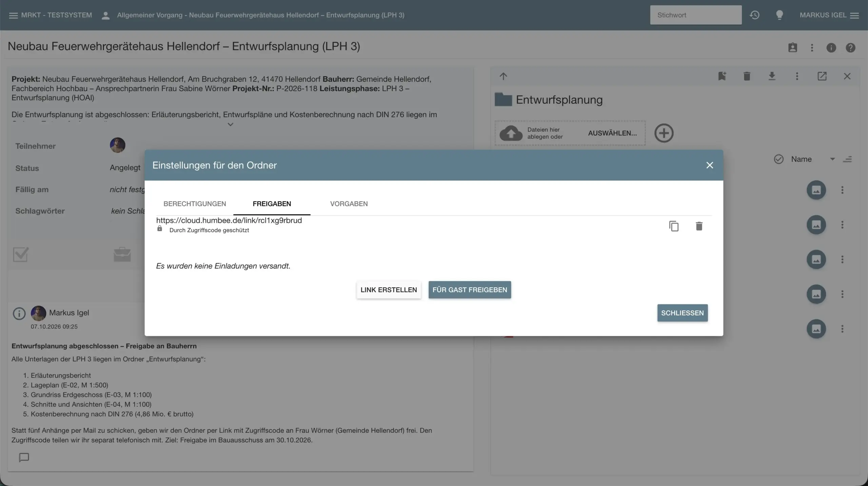Open the history clock icon in header
Viewport: 868px width, 486px height.
(754, 15)
